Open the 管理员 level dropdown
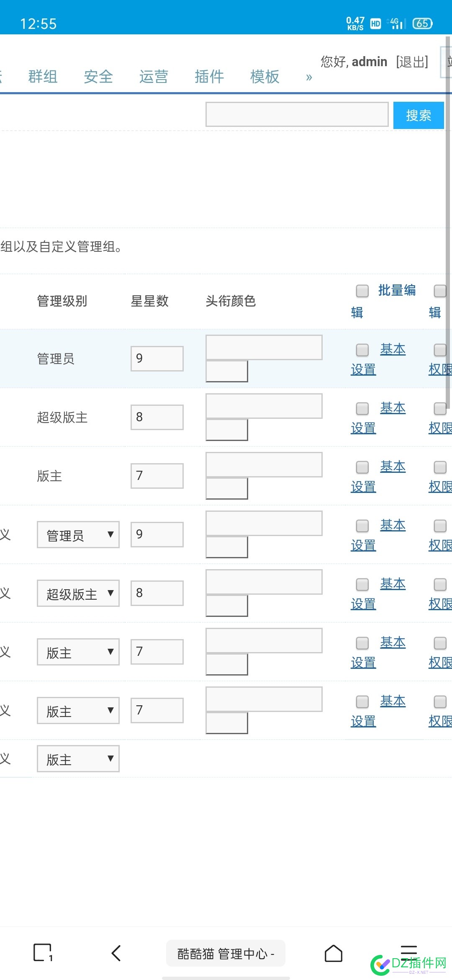The image size is (452, 980). pos(78,534)
